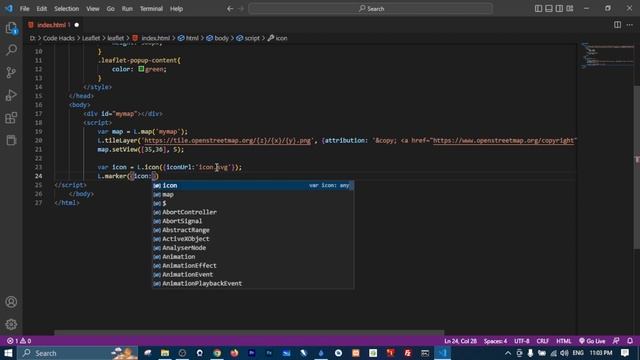Viewport: 640px width, 360px height.
Task: Select the index.html editor tab
Action: [x=52, y=25]
